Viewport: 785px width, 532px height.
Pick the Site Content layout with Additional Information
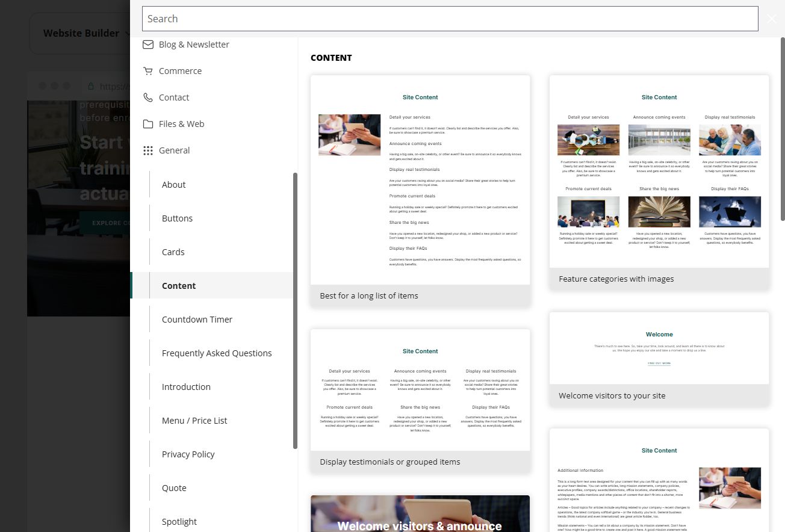click(x=659, y=480)
